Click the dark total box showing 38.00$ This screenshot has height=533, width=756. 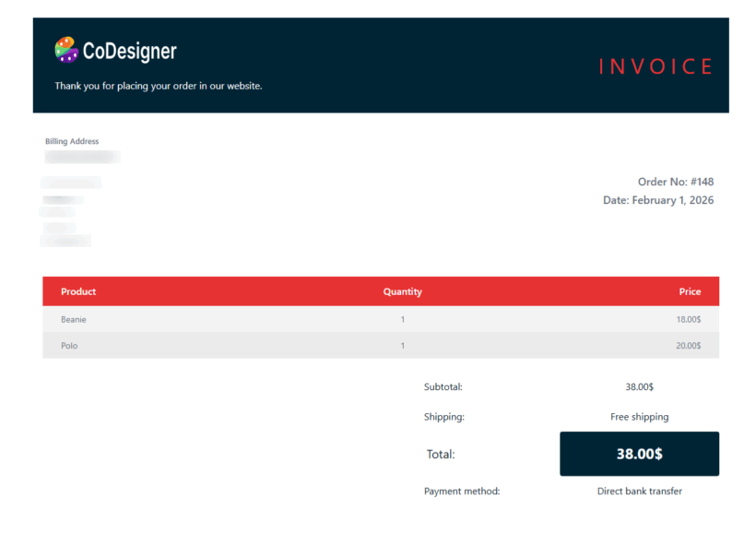[x=639, y=454]
